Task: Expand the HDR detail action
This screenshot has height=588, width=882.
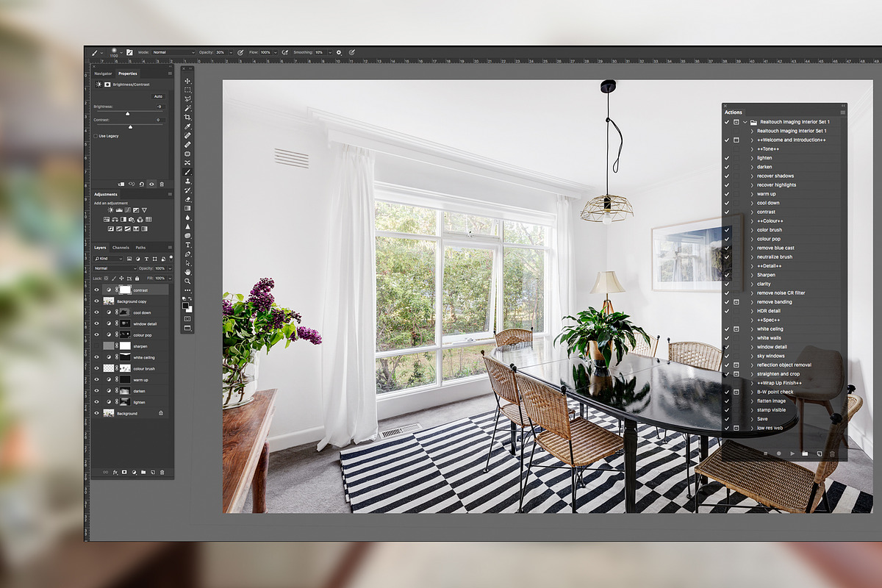Action: point(752,311)
